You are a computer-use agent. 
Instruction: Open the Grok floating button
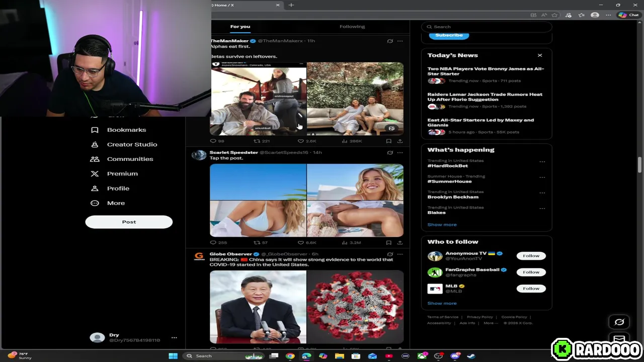pyautogui.click(x=619, y=322)
